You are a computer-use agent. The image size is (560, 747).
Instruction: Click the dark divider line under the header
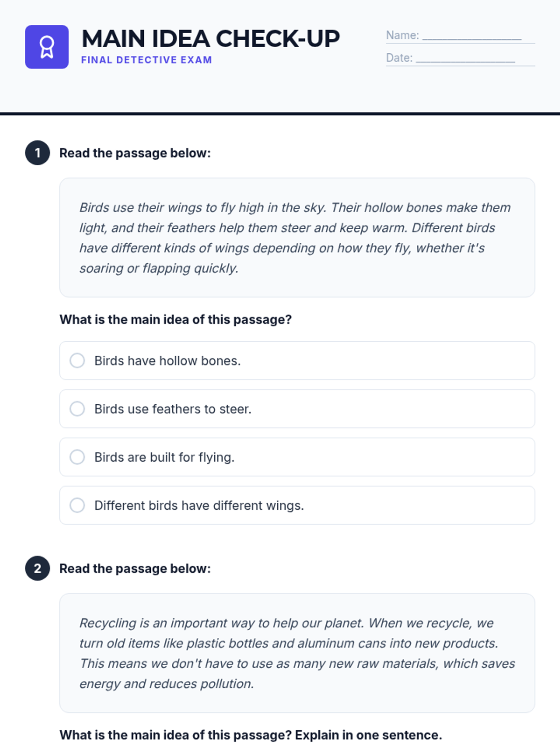point(280,113)
